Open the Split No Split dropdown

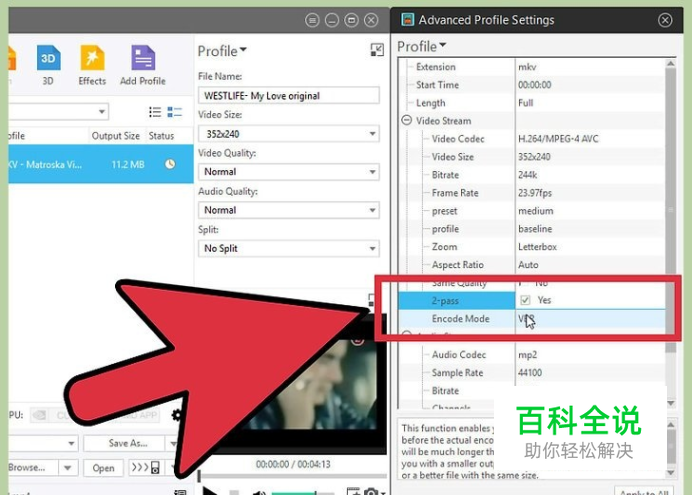pos(289,248)
